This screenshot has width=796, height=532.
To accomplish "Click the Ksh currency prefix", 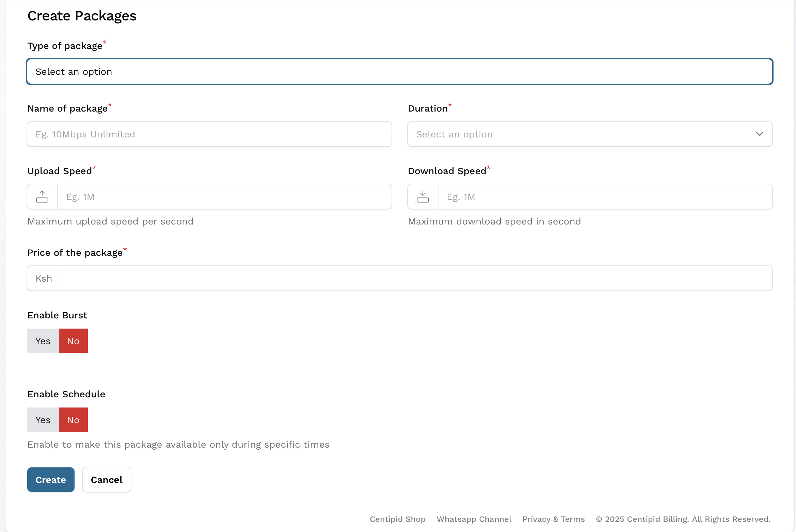I will point(44,279).
